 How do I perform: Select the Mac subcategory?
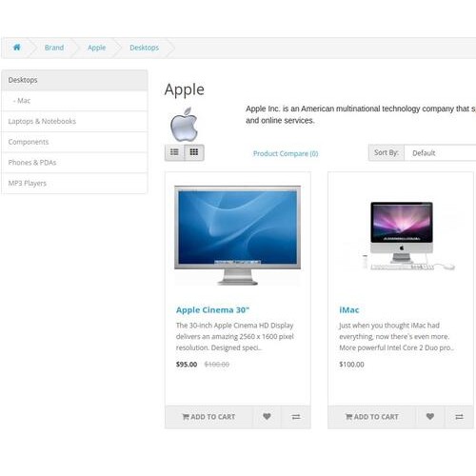(74, 101)
